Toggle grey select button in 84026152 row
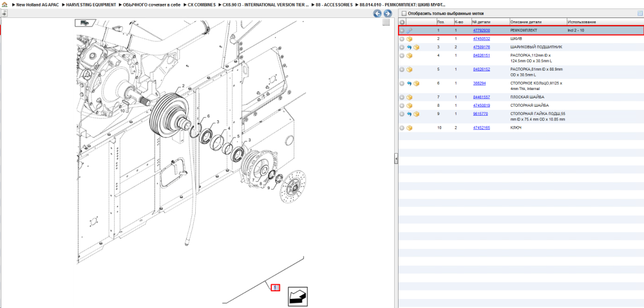Image resolution: width=644 pixels, height=308 pixels. tap(402, 69)
